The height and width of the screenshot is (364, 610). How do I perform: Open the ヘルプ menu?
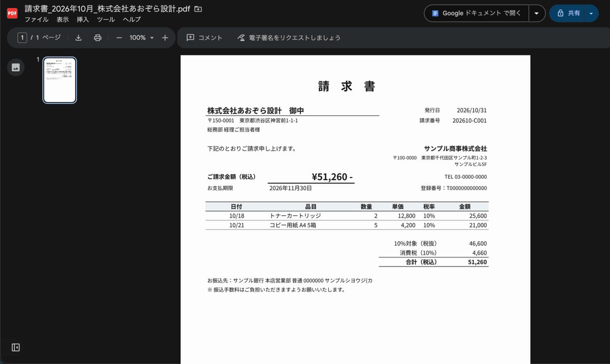pos(132,20)
